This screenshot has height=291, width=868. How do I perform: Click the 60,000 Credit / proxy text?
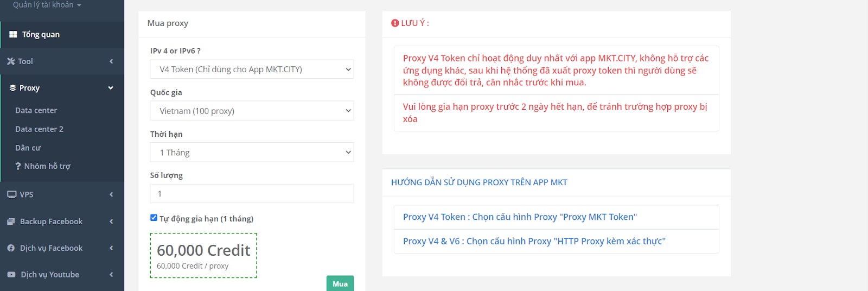[x=193, y=266]
